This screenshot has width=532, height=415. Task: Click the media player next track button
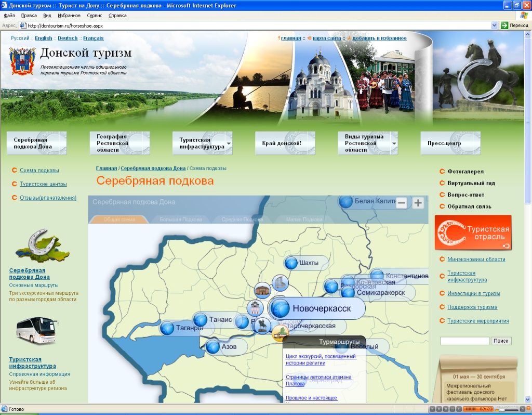pyautogui.click(x=458, y=409)
